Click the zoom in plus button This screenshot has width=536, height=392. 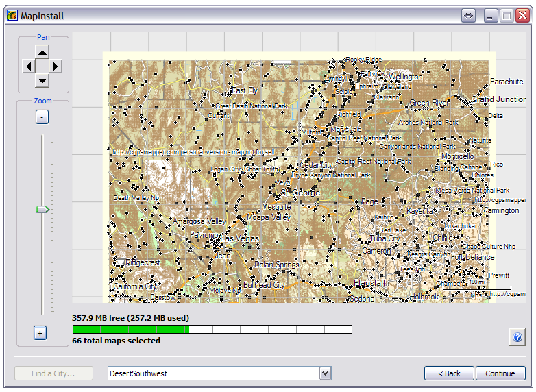click(x=40, y=333)
